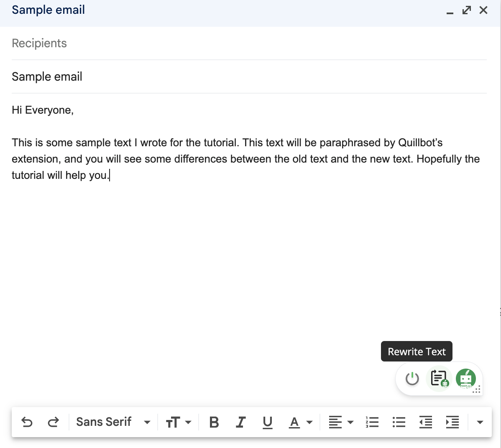
Task: Apply a numbered list to the email
Action: [x=372, y=422]
